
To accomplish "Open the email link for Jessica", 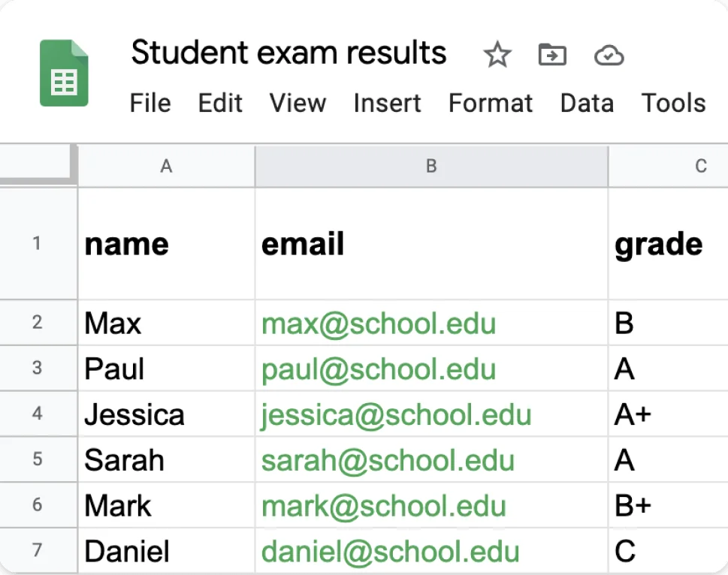I will 396,414.
